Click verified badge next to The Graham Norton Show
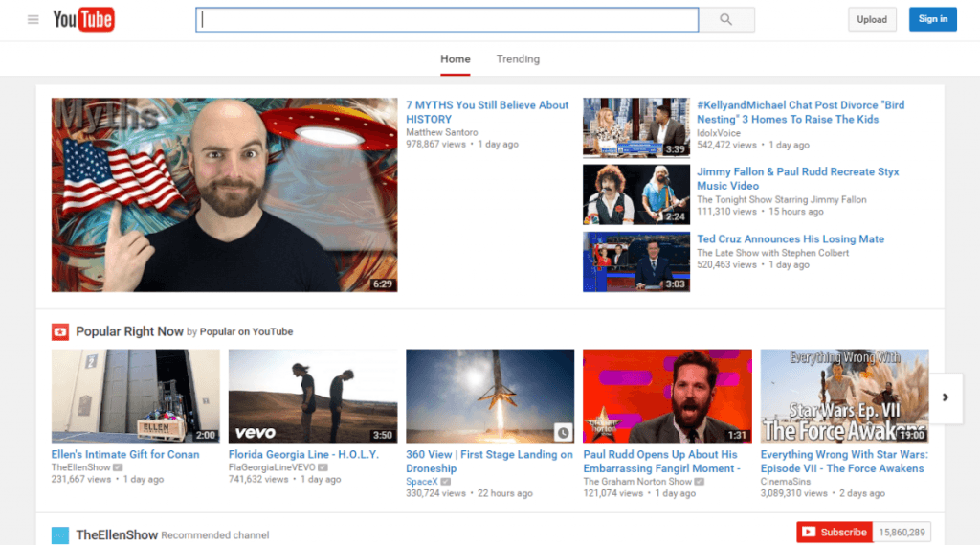This screenshot has height=545, width=980. click(x=701, y=482)
